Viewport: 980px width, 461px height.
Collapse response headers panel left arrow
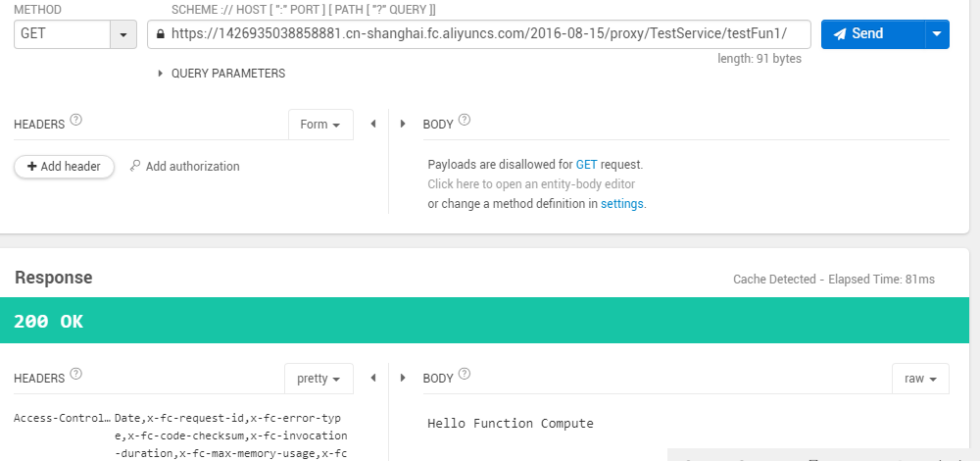pyautogui.click(x=372, y=379)
